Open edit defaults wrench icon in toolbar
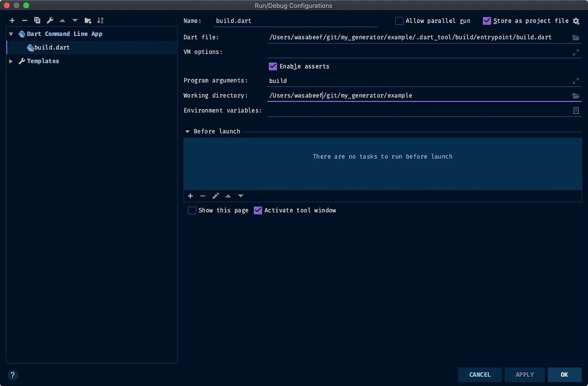Screen dimensions: 588x386 [x=49, y=21]
